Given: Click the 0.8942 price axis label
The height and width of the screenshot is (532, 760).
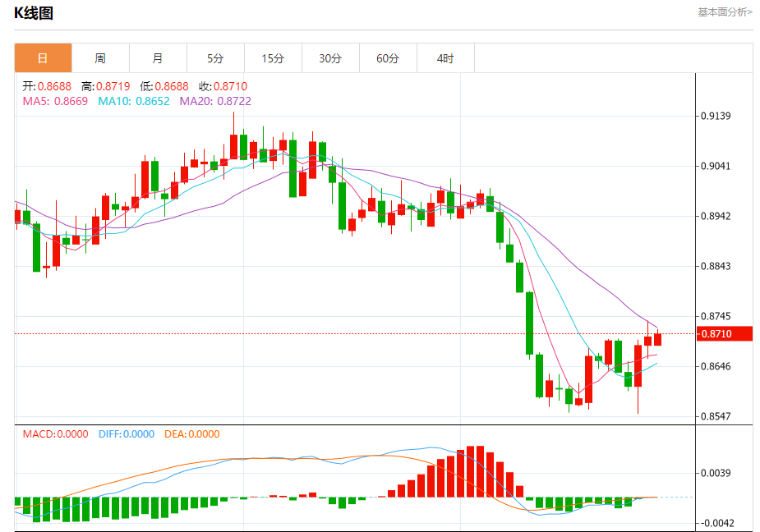Looking at the screenshot, I should click(x=716, y=216).
